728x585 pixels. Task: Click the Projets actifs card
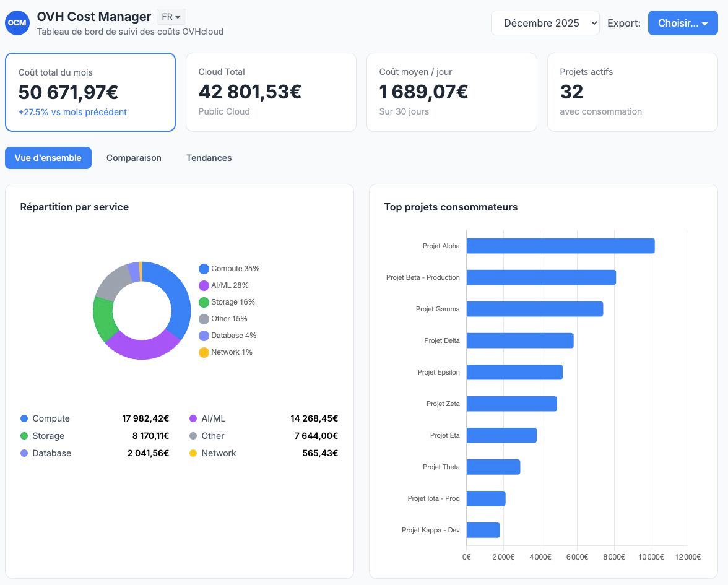[633, 92]
